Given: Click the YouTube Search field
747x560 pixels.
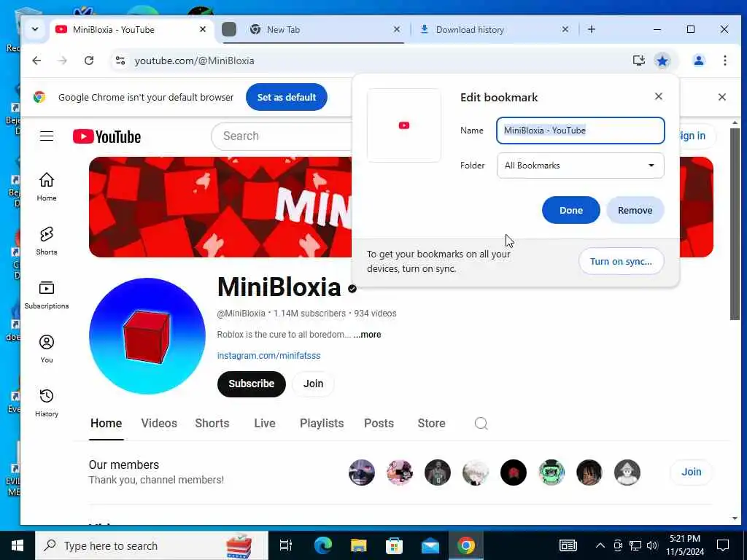Looking at the screenshot, I should [x=281, y=136].
